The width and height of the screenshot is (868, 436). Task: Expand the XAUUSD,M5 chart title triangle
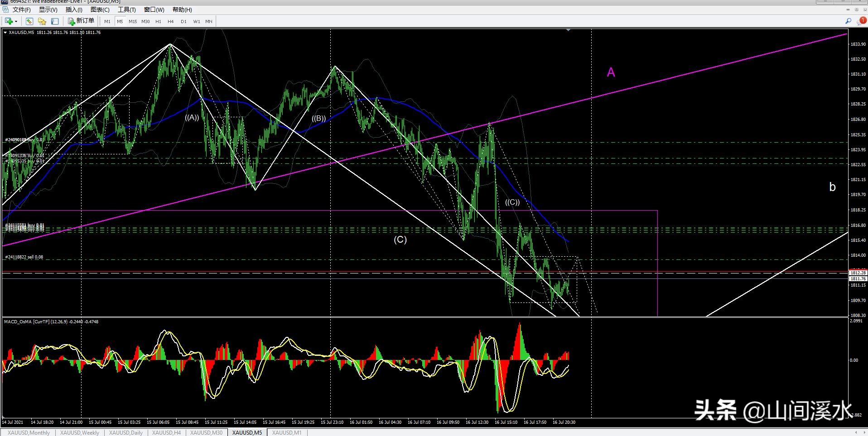[5, 33]
